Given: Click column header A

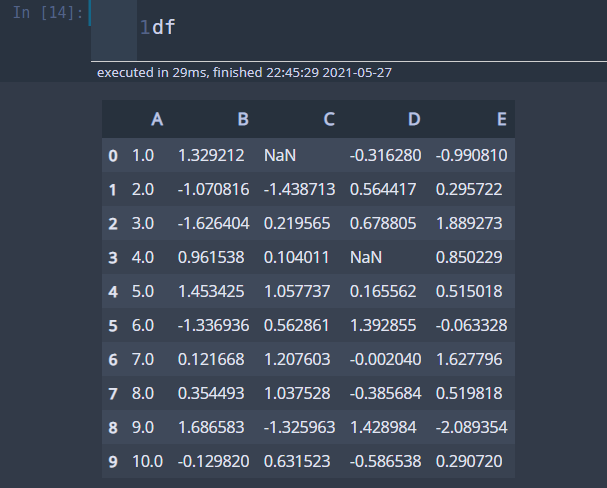Looking at the screenshot, I should [157, 119].
